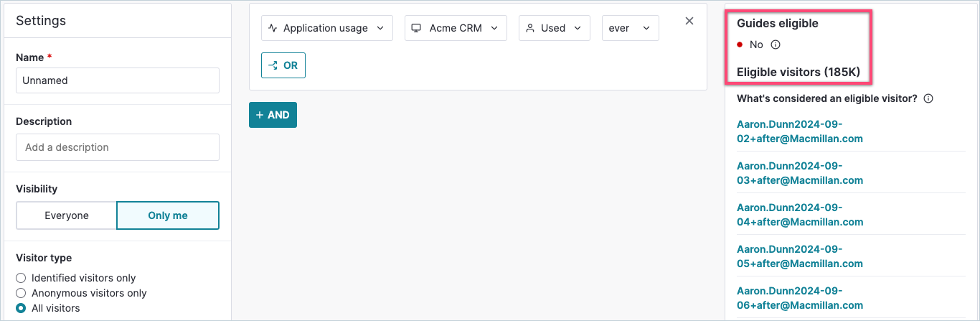Open the Application usage dropdown
The width and height of the screenshot is (980, 321).
(326, 28)
